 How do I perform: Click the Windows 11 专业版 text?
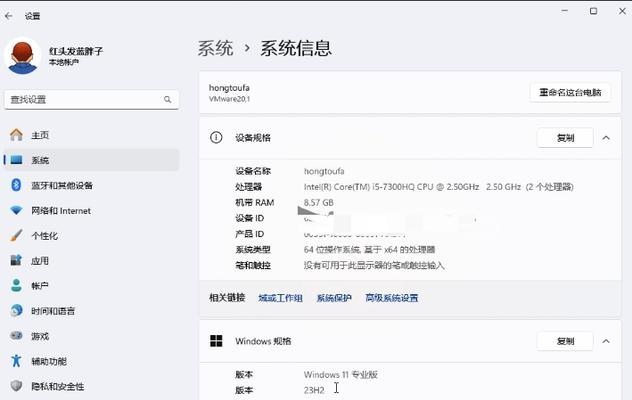click(341, 375)
